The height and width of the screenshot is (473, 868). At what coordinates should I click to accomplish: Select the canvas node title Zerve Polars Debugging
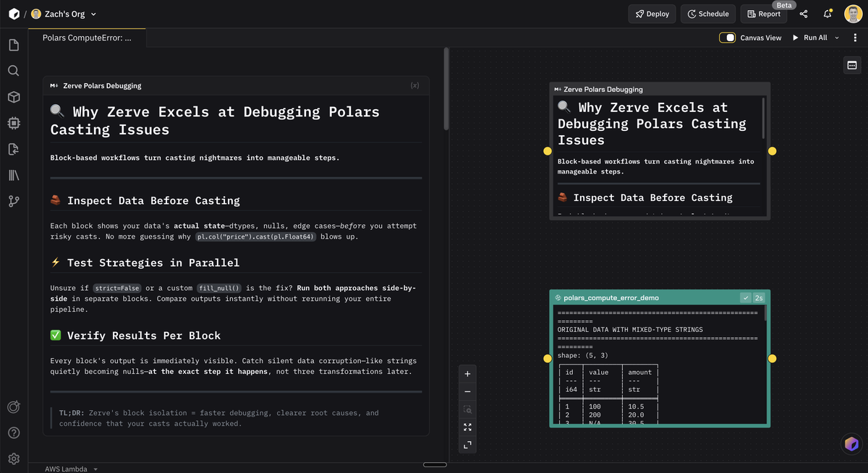(x=603, y=90)
